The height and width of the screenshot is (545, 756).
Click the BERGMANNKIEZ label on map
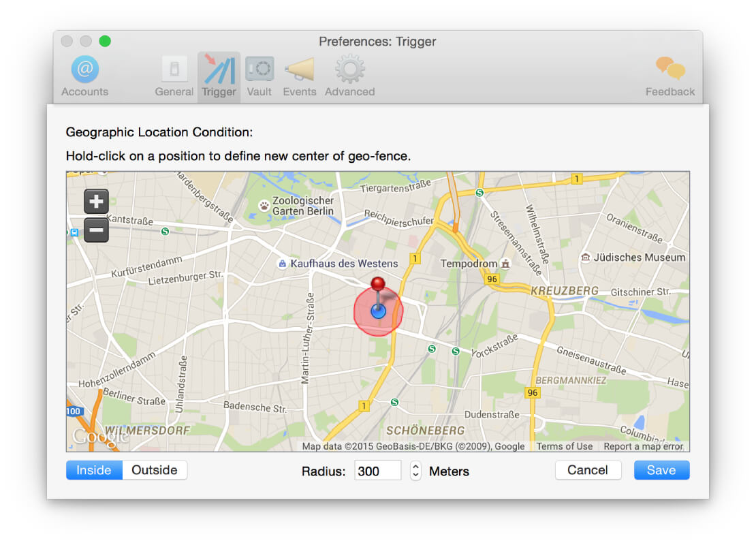(570, 380)
